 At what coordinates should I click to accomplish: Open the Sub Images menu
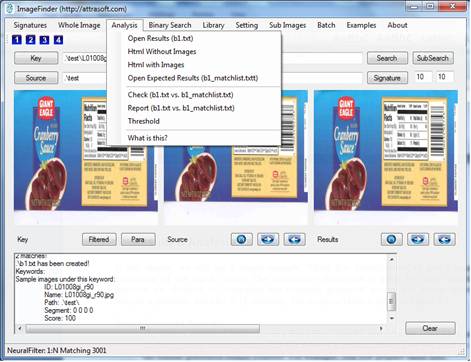coord(287,25)
